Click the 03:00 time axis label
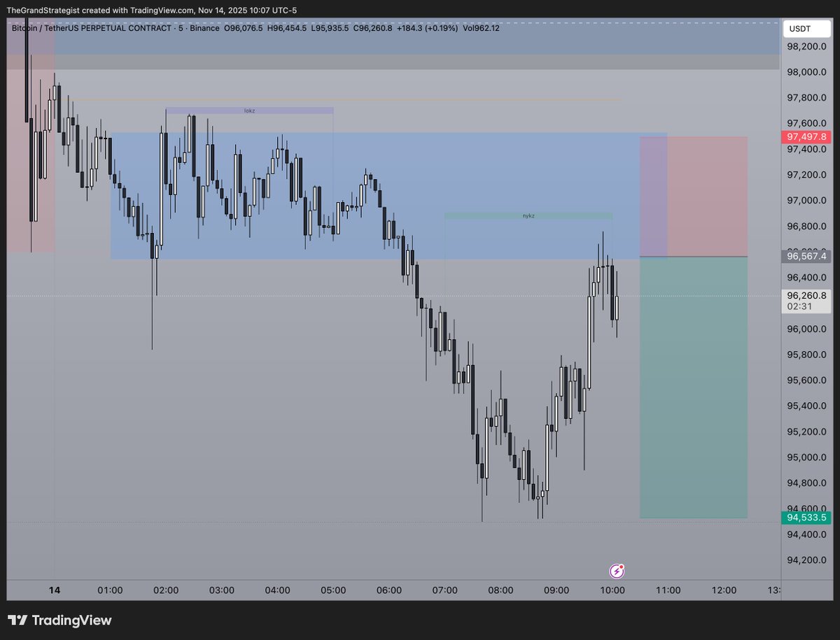The width and height of the screenshot is (840, 640). [x=222, y=590]
